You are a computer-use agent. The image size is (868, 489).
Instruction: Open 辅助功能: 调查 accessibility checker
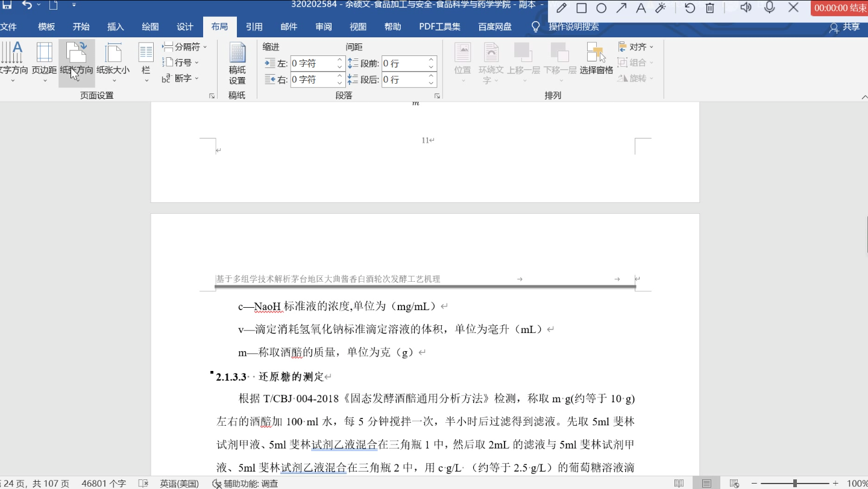245,483
